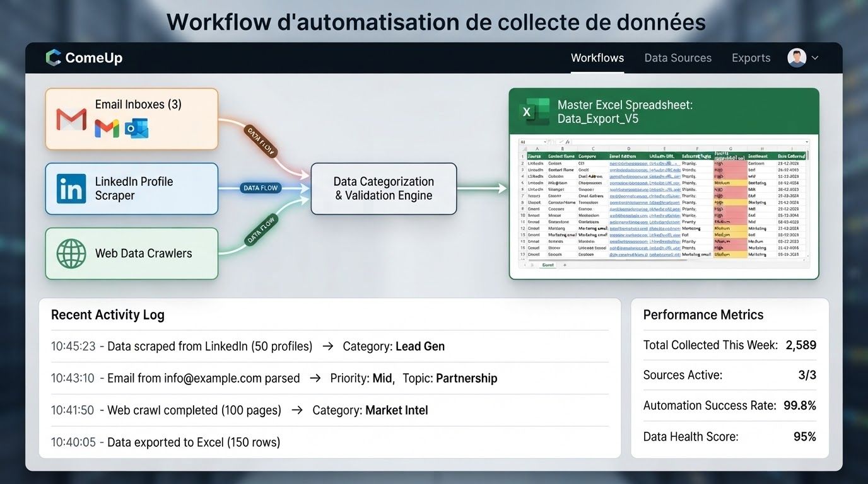Viewport: 868px width, 484px height.
Task: Select the Outlook icon in Email Inboxes card
Action: click(136, 128)
